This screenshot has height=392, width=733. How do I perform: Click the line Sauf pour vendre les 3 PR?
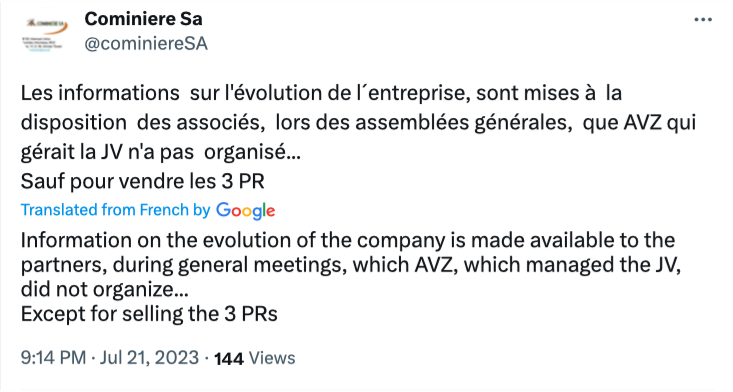point(143,181)
